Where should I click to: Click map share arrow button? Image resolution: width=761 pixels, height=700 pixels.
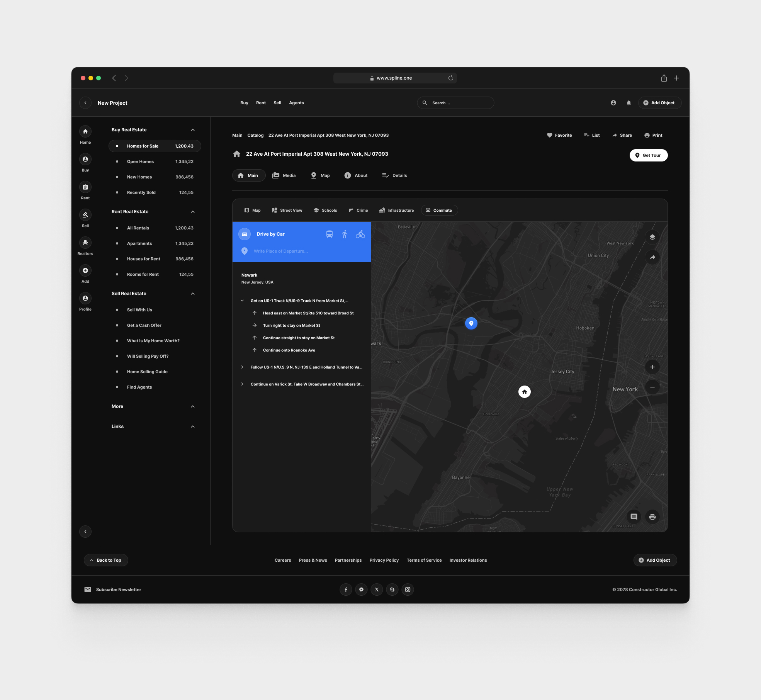[x=652, y=257]
